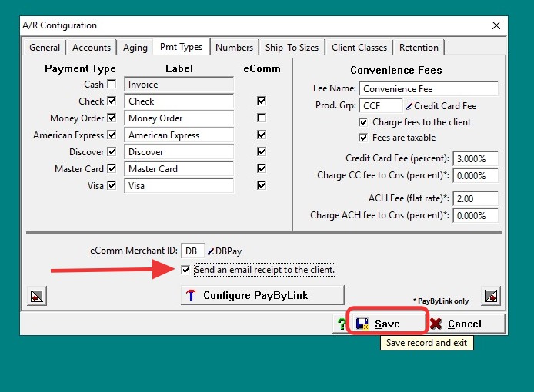Toggle the Money Order payment type checkbox

[x=112, y=118]
